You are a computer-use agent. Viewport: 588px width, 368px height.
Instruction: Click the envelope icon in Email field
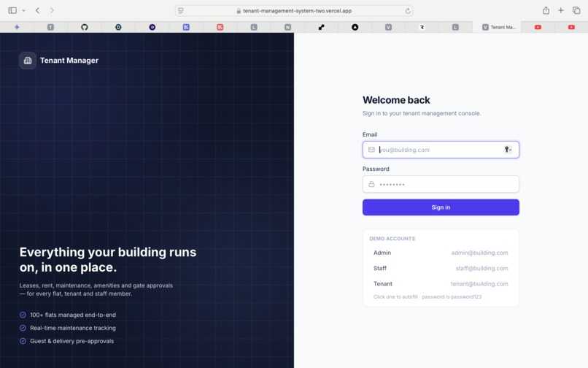pyautogui.click(x=371, y=150)
